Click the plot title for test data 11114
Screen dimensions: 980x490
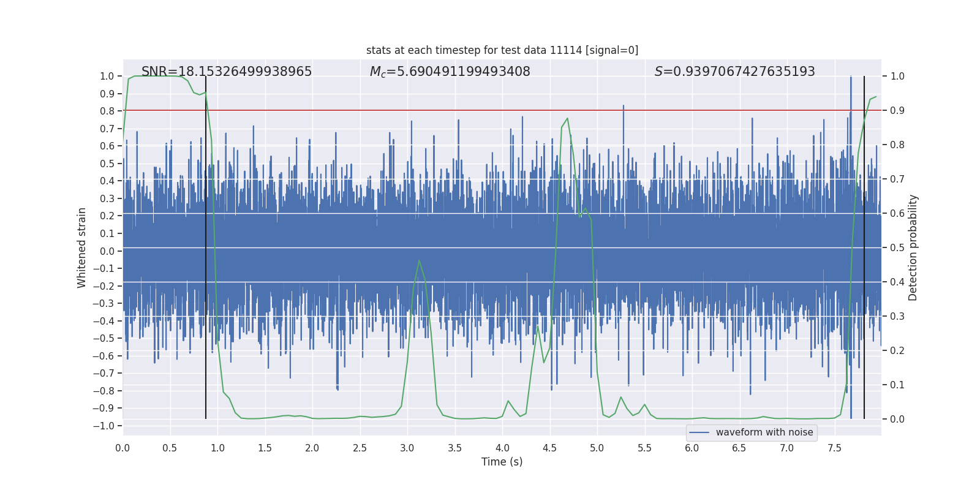coord(502,50)
